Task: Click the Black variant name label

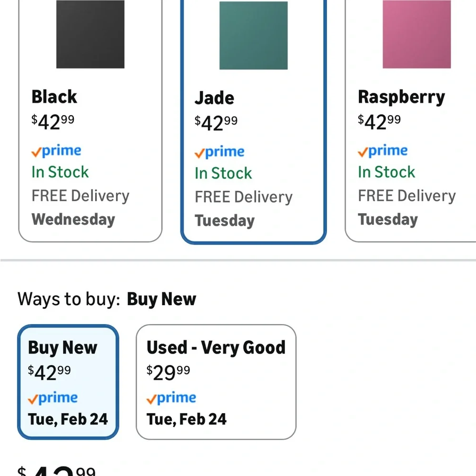Action: (x=54, y=97)
